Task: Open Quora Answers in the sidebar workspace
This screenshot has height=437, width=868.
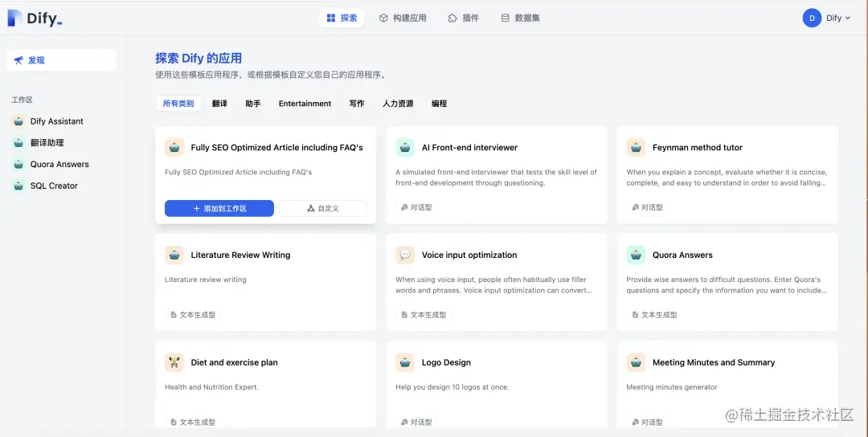Action: (x=61, y=165)
